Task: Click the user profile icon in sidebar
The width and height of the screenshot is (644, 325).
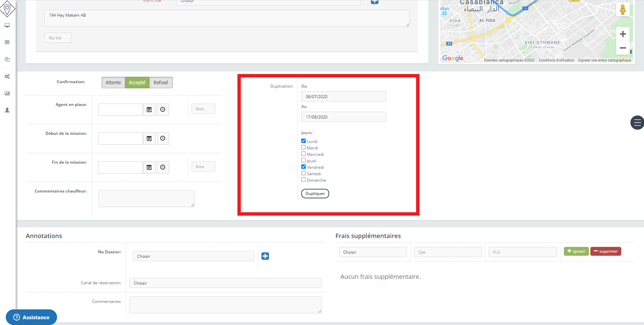Action: click(x=7, y=110)
